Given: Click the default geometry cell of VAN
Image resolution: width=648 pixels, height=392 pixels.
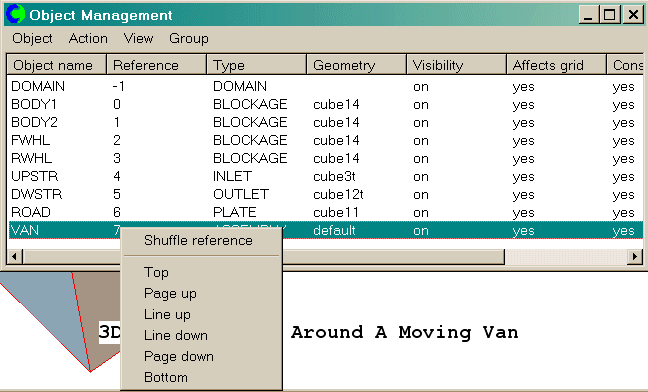Looking at the screenshot, I should pos(334,230).
